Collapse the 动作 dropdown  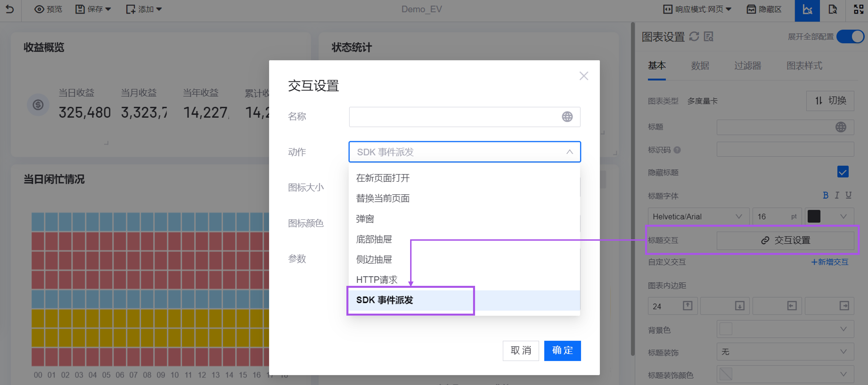[x=569, y=152]
